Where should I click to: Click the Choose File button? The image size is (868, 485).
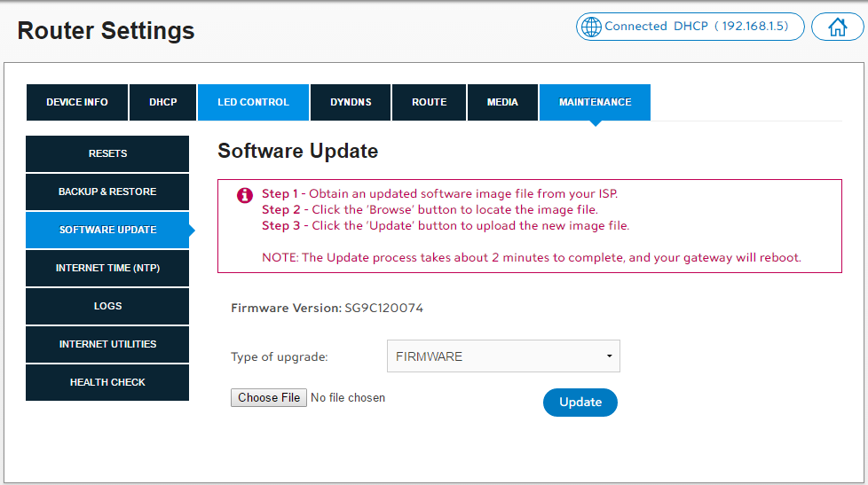tap(269, 398)
